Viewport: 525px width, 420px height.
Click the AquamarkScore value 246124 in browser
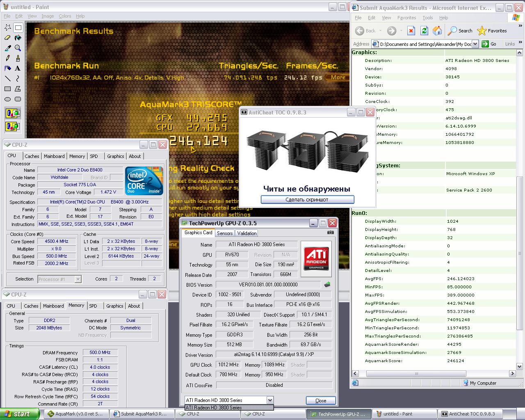pyautogui.click(x=456, y=361)
